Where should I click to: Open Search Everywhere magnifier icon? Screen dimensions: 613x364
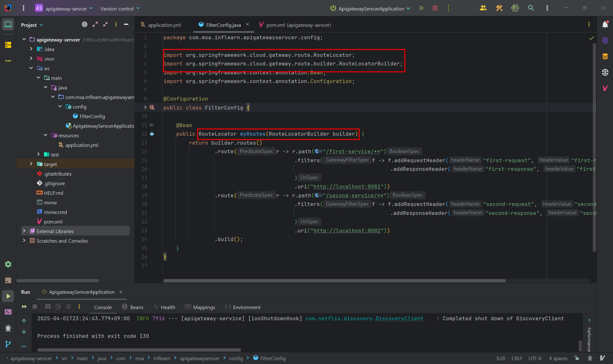(531, 8)
